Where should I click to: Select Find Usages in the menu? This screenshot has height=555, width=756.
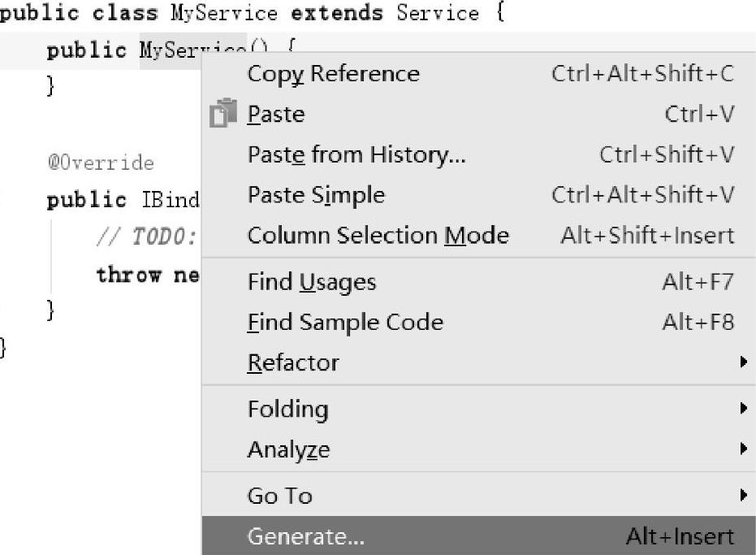click(312, 282)
